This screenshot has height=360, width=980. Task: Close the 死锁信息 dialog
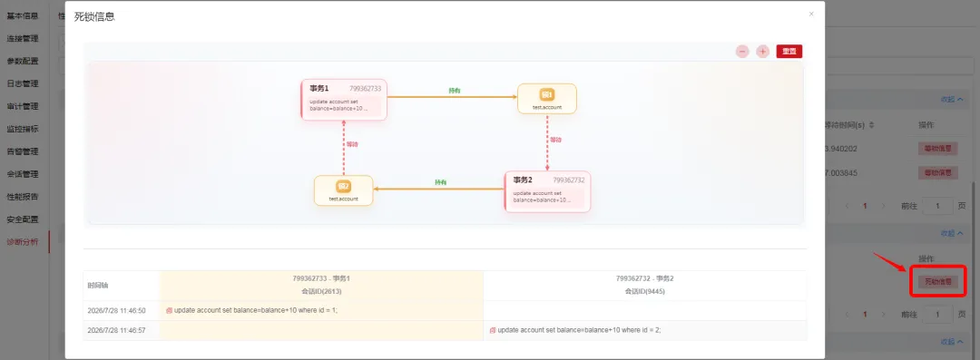pyautogui.click(x=811, y=14)
